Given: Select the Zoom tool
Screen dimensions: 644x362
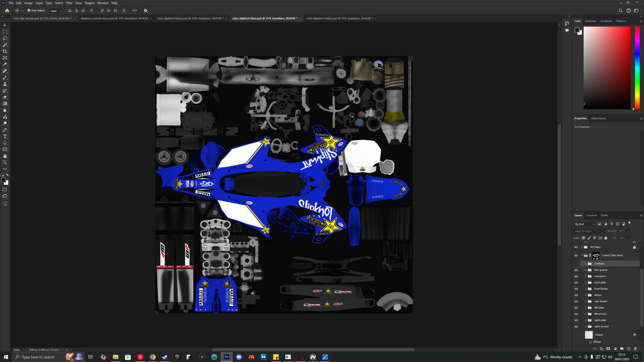Looking at the screenshot, I should coord(5,163).
